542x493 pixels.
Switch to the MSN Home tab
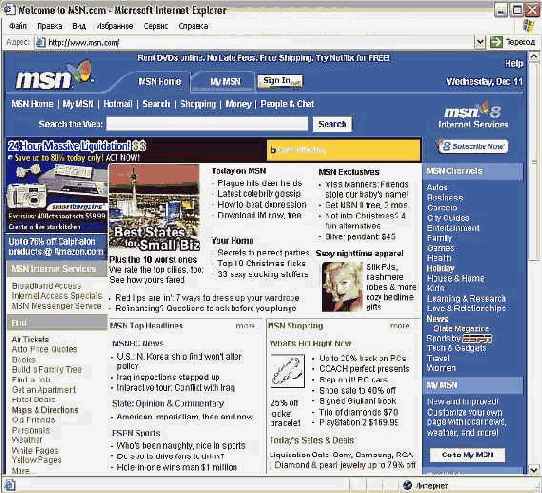coord(159,82)
